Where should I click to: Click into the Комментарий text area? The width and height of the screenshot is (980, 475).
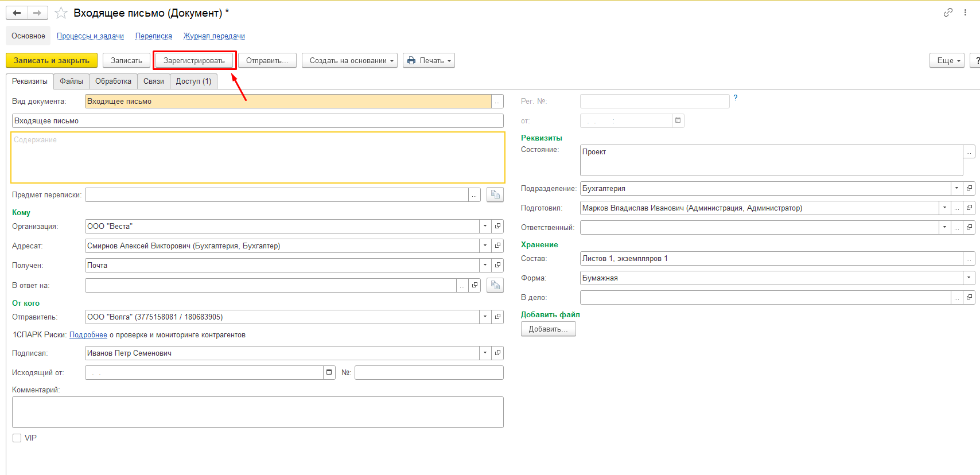(258, 412)
